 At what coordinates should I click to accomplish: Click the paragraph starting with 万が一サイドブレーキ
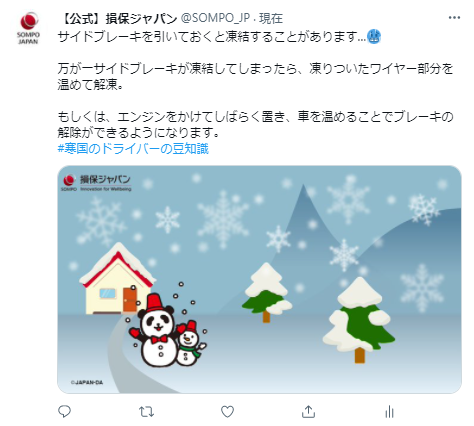coord(255,77)
